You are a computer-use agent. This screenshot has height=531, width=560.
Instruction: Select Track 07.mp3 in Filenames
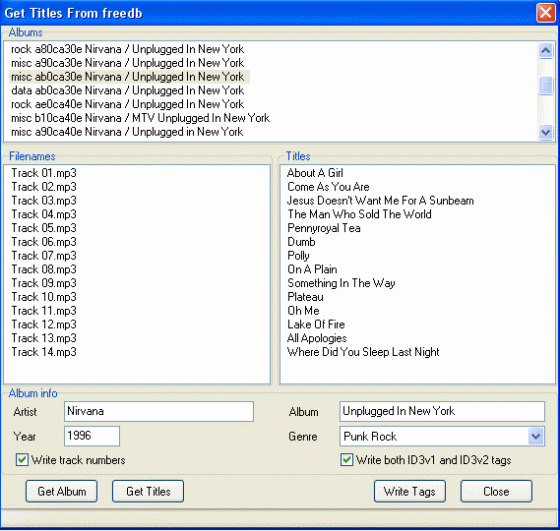(x=44, y=255)
